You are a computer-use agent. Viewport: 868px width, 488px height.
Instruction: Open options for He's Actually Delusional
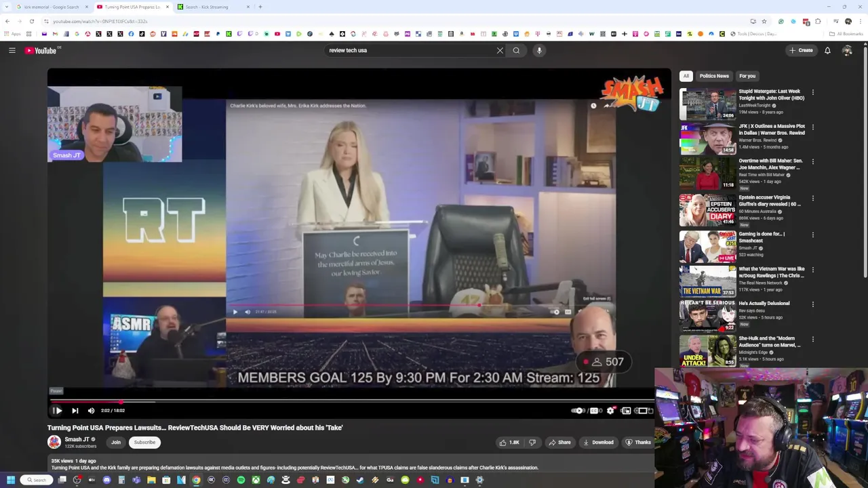click(812, 304)
